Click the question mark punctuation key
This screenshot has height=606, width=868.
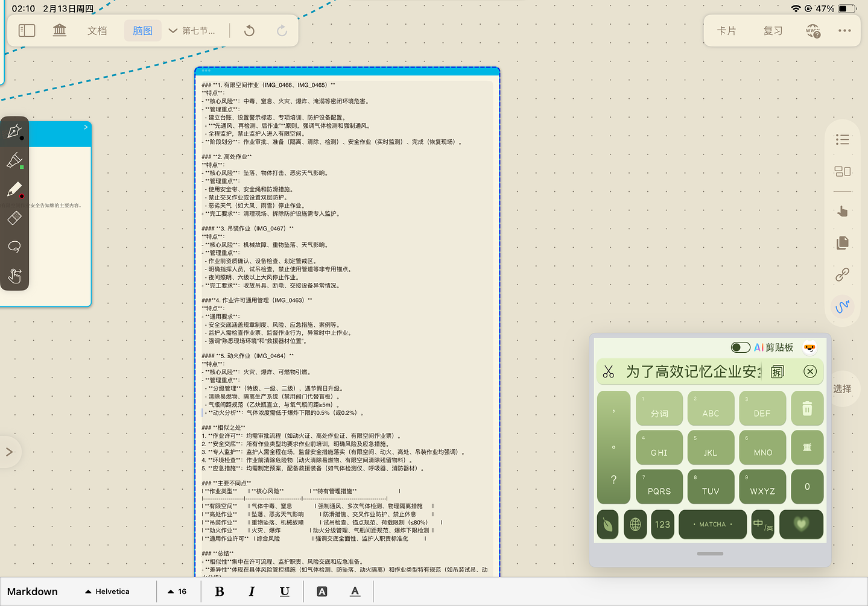pyautogui.click(x=613, y=480)
